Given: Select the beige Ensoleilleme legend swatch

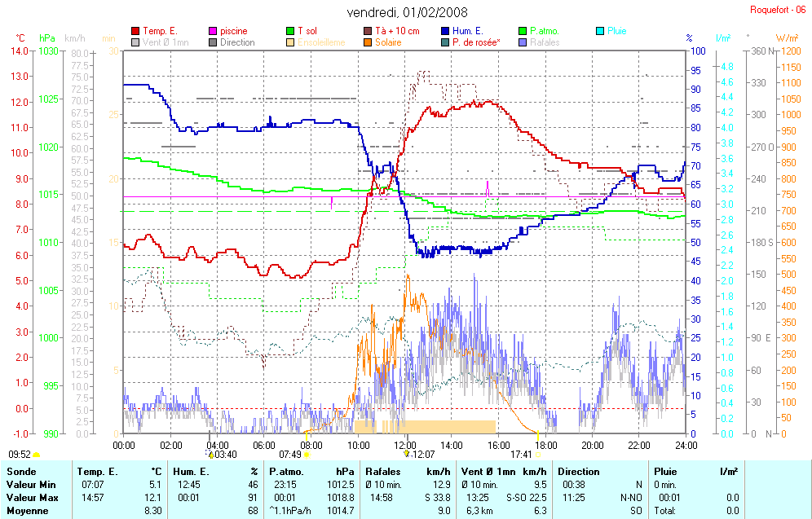Looking at the screenshot, I should click(290, 42).
